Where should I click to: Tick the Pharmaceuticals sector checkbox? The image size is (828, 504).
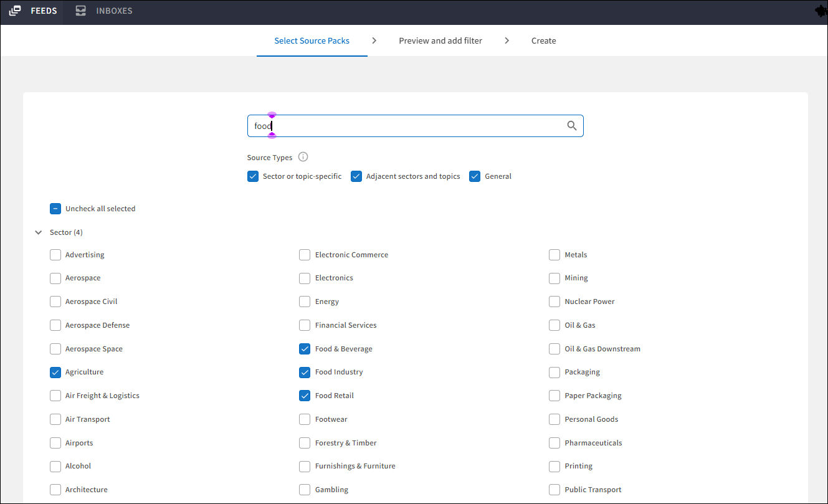pos(554,443)
